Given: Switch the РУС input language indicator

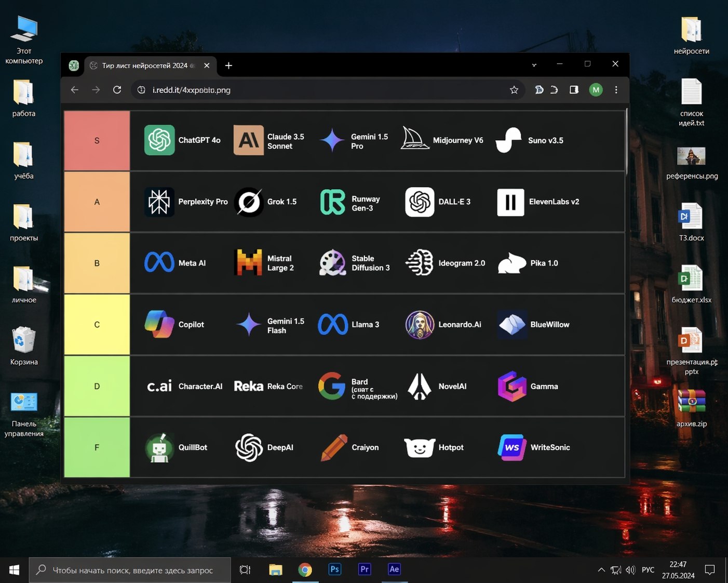Looking at the screenshot, I should pyautogui.click(x=648, y=570).
